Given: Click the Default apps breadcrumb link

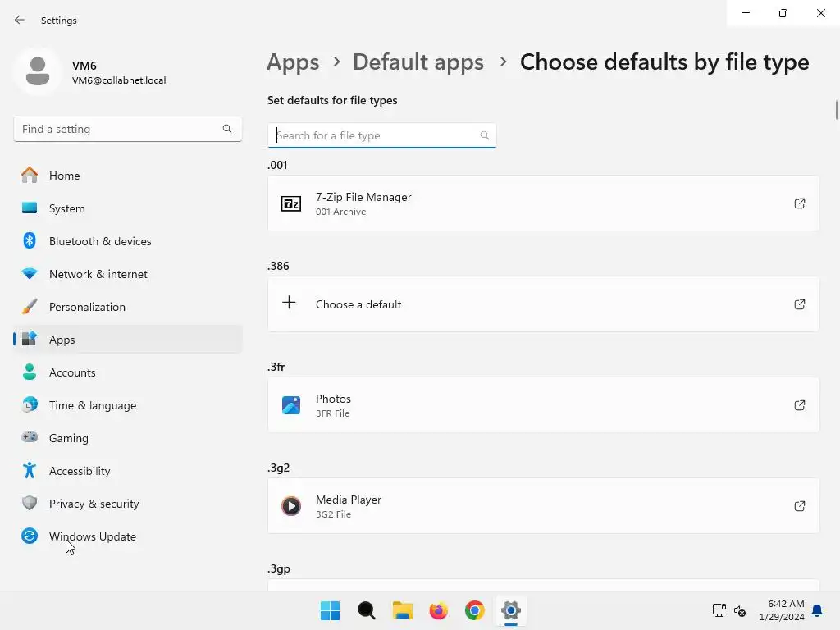Looking at the screenshot, I should tap(418, 62).
